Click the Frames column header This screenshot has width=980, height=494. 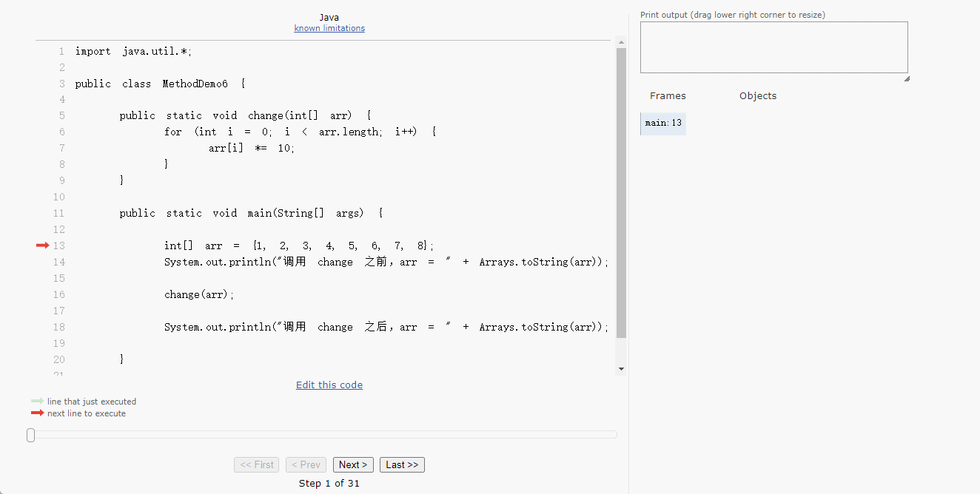(668, 95)
